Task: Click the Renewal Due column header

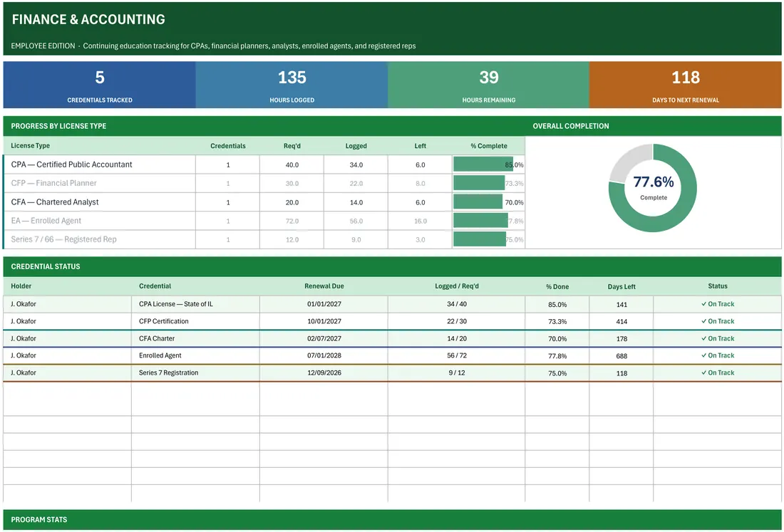Action: click(x=324, y=286)
